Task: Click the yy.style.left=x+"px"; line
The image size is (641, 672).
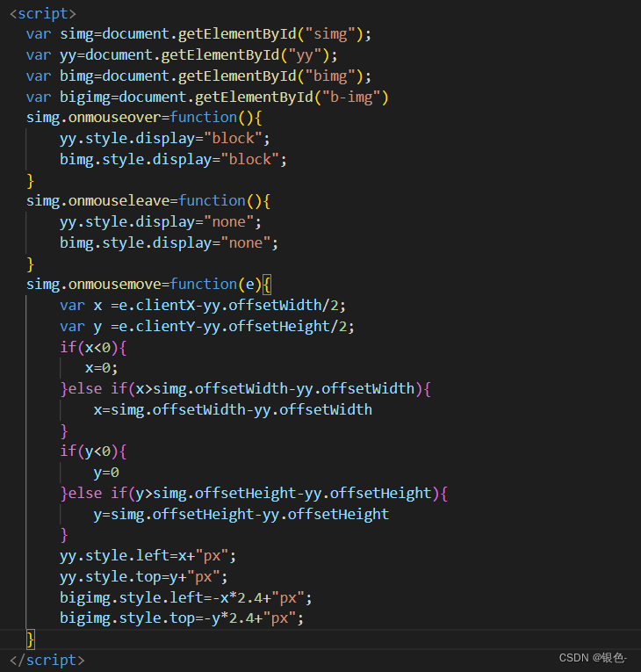Action: (148, 556)
